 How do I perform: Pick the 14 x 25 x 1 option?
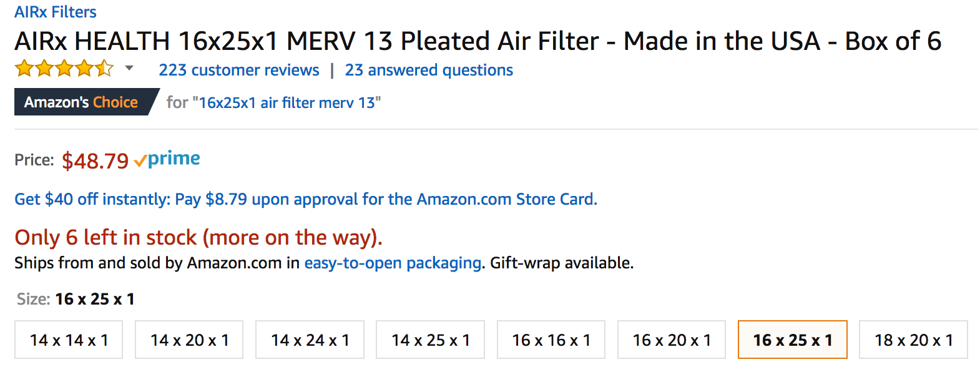pos(430,340)
